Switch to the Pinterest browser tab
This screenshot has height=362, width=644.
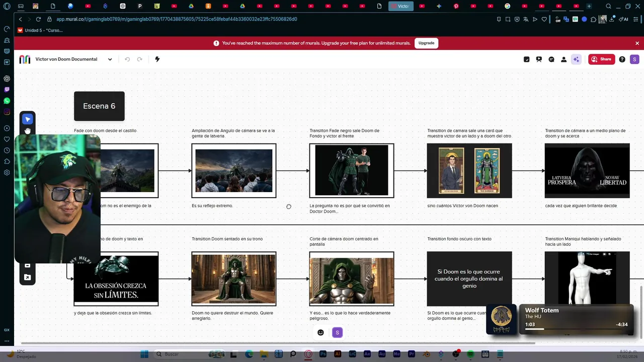456,6
